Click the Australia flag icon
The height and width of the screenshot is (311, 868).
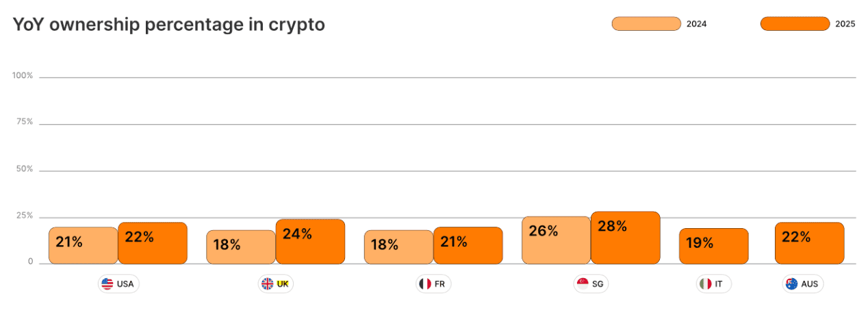click(792, 284)
